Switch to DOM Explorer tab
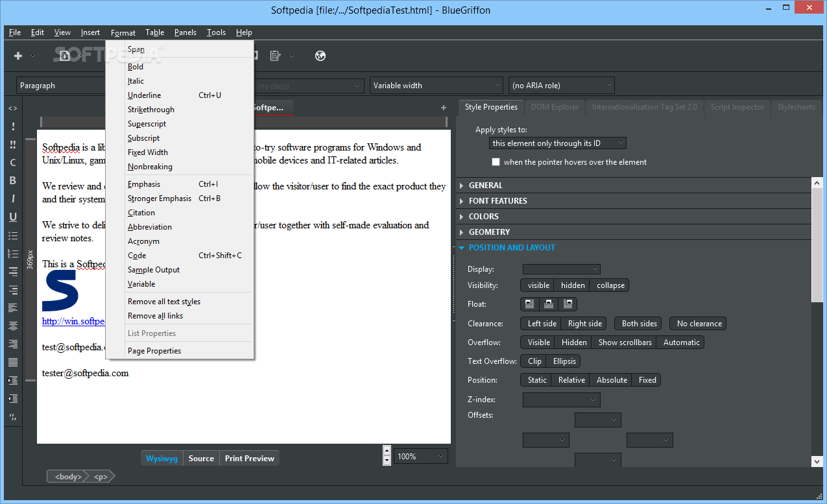This screenshot has width=827, height=504. point(555,107)
